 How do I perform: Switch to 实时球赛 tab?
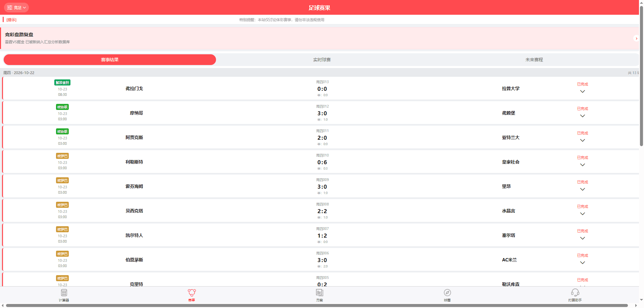322,60
